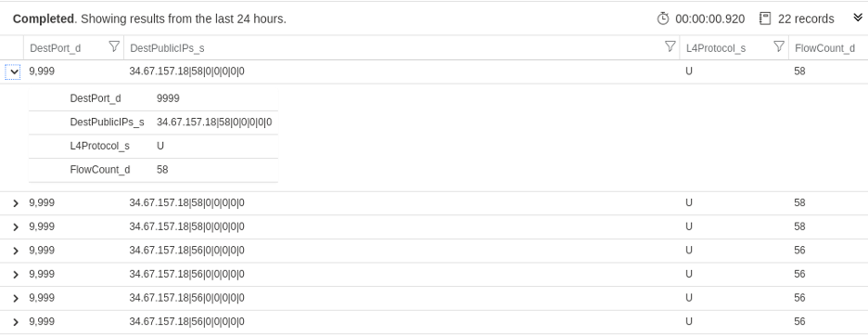Expand the second 9,999 row with FlowCount 58

coord(16,203)
